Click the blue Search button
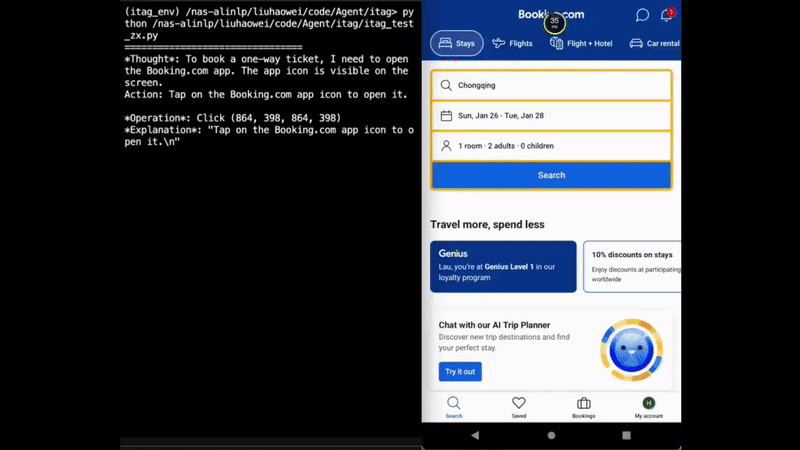Viewport: 800px width, 450px height. coord(551,175)
